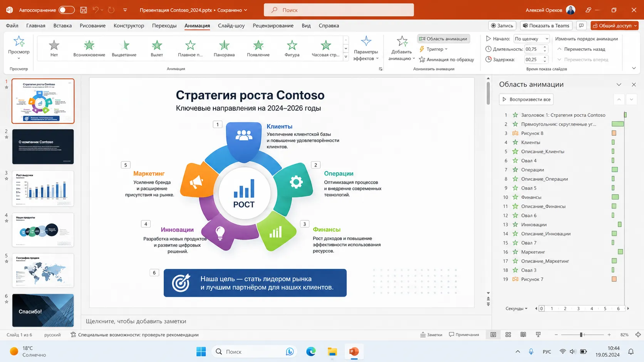Select slide 6 thumbnail Спасибо!
This screenshot has height=362, width=644.
[43, 310]
